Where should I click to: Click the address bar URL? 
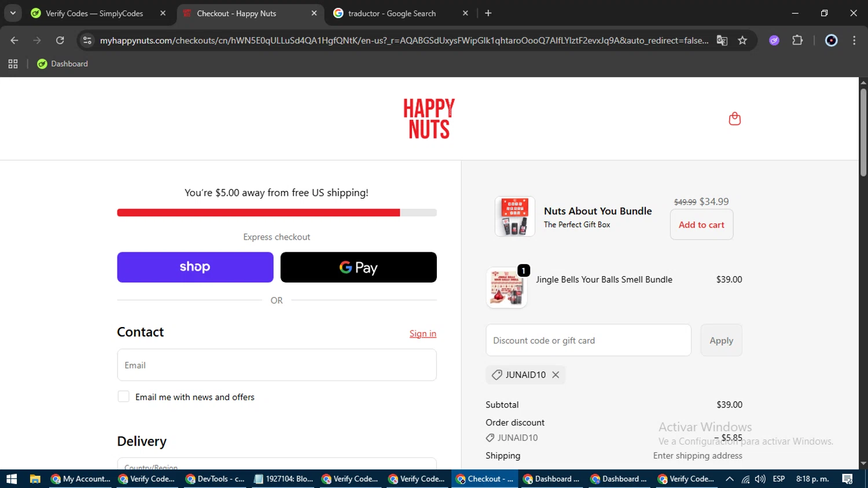pyautogui.click(x=404, y=41)
